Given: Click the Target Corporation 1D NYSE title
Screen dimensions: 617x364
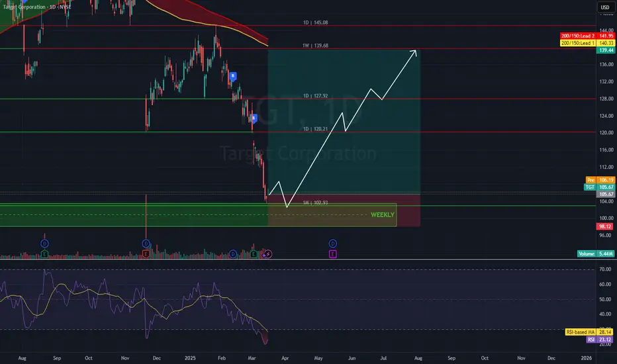Looking at the screenshot, I should (37, 7).
